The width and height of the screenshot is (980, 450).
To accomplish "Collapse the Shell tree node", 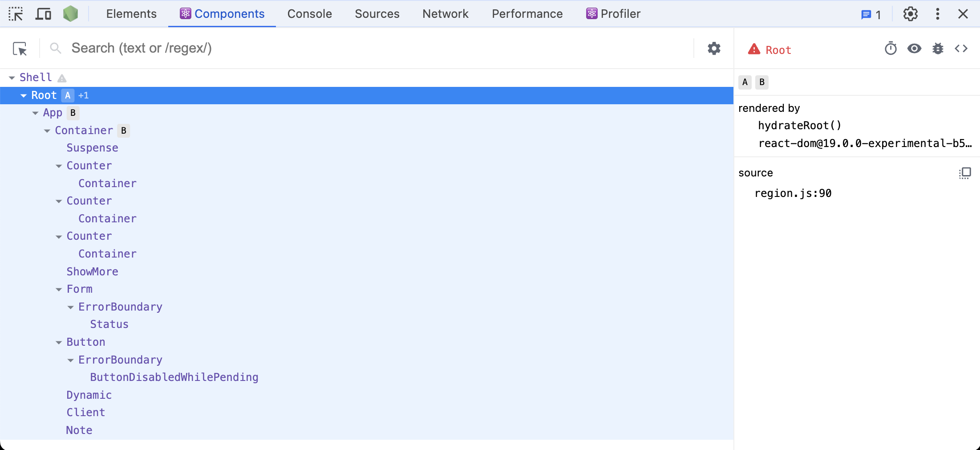I will 12,78.
